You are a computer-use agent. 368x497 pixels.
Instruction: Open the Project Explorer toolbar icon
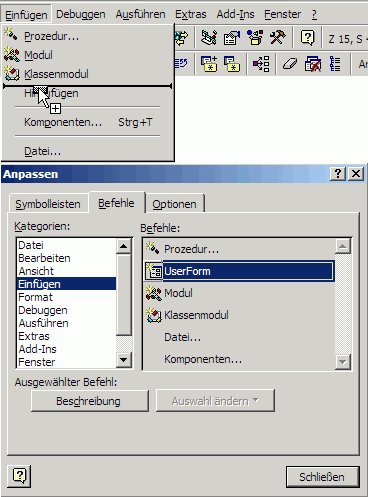[209, 37]
